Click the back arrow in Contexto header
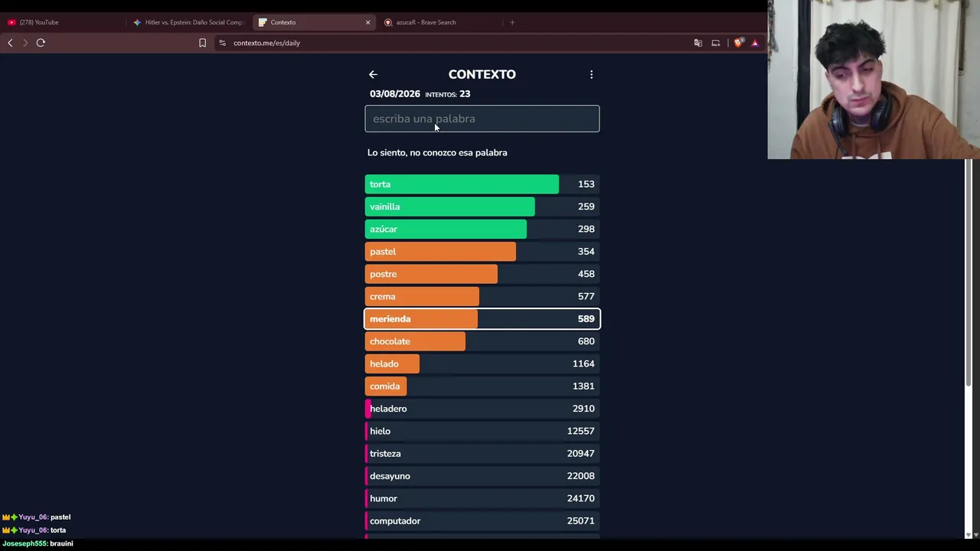The height and width of the screenshot is (551, 980). 373,74
